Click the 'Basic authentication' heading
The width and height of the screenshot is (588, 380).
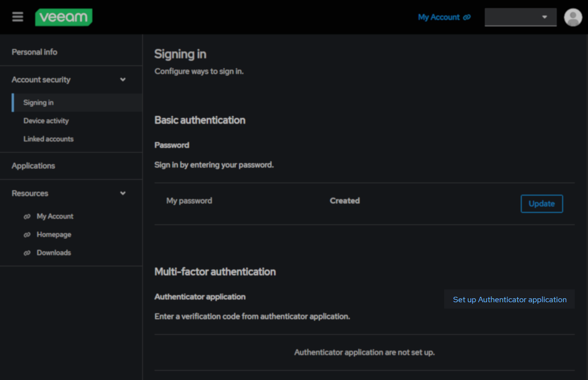point(200,120)
